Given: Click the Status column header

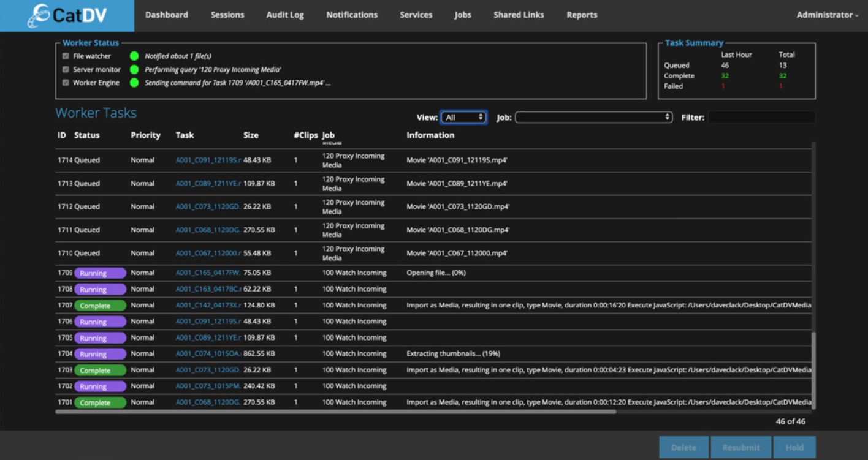Looking at the screenshot, I should [86, 135].
